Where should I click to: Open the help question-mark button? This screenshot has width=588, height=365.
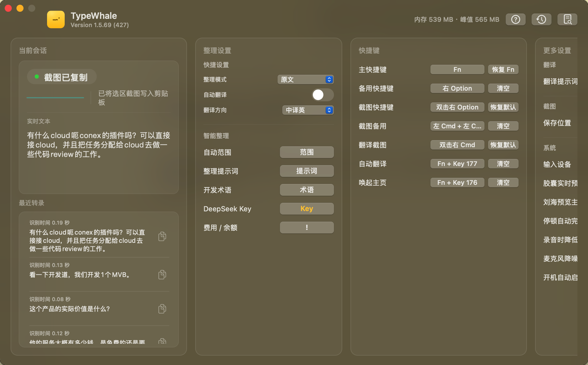pos(516,19)
